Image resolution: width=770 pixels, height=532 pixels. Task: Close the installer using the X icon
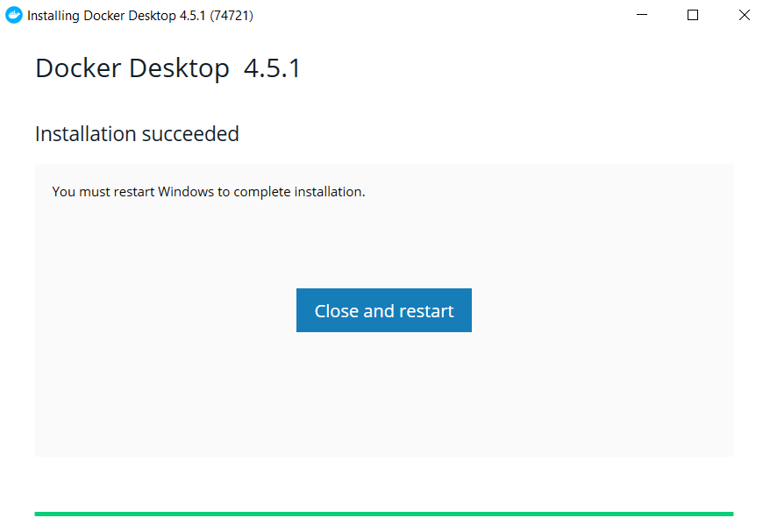pyautogui.click(x=745, y=15)
